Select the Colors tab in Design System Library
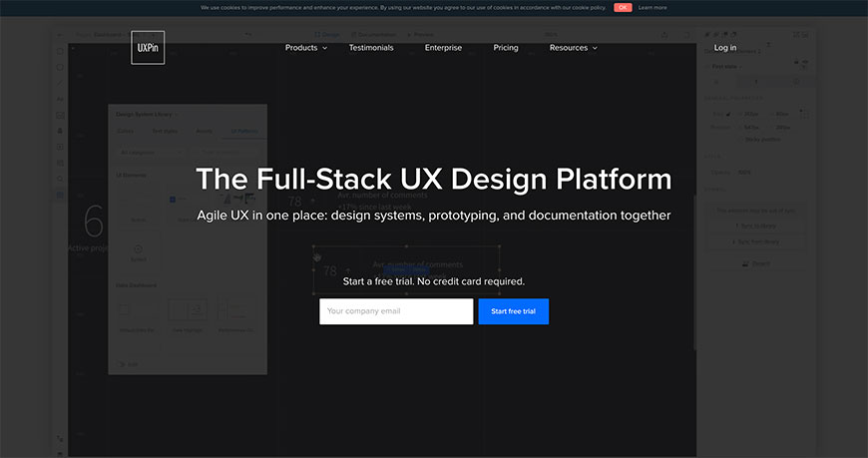The image size is (868, 458). [126, 131]
